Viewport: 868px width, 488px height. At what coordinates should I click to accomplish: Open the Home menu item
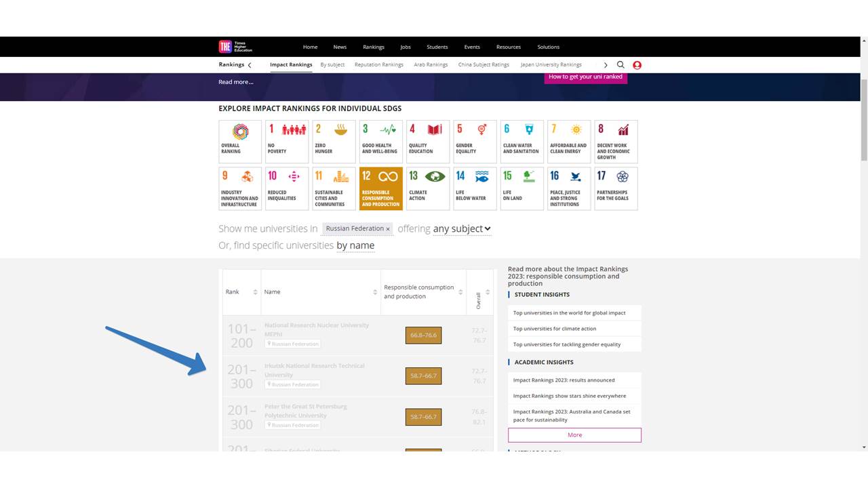[x=310, y=47]
